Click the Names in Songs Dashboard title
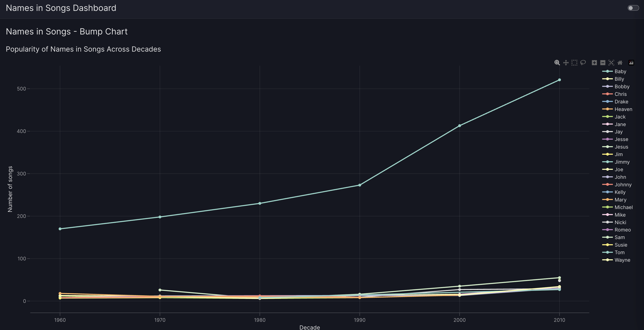The width and height of the screenshot is (644, 330). pos(61,8)
